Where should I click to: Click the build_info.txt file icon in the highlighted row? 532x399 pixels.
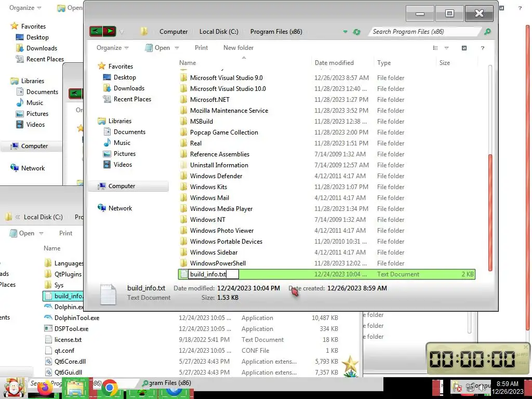[183, 274]
